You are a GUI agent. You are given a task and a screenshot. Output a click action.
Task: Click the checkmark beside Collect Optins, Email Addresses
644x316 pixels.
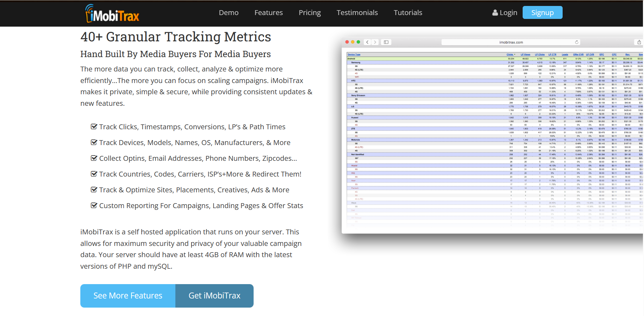[x=94, y=158]
